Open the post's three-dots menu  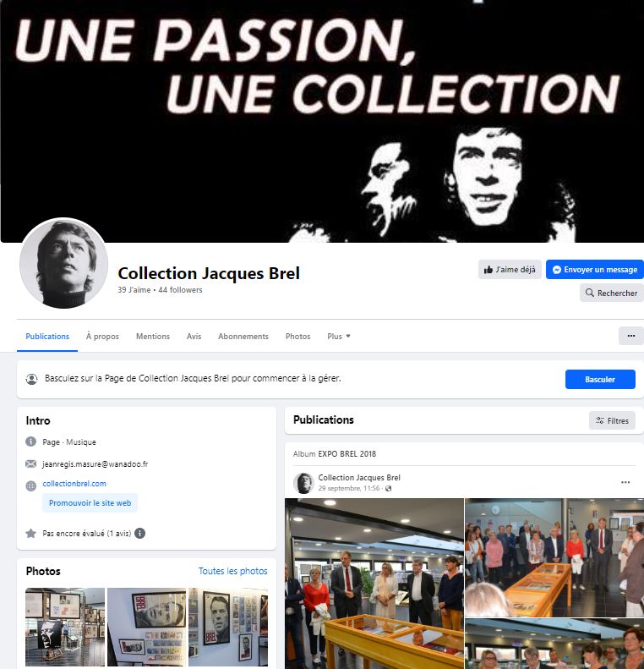[625, 482]
